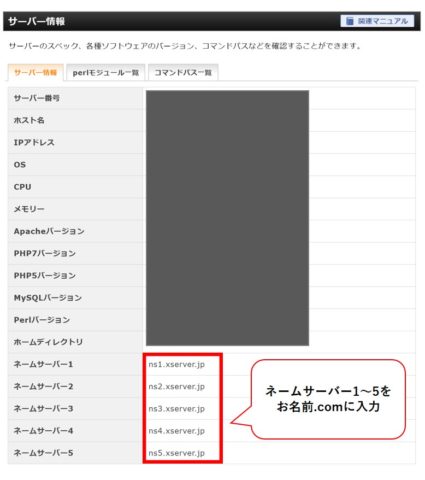Click the ホスト名 row label

coord(29,120)
